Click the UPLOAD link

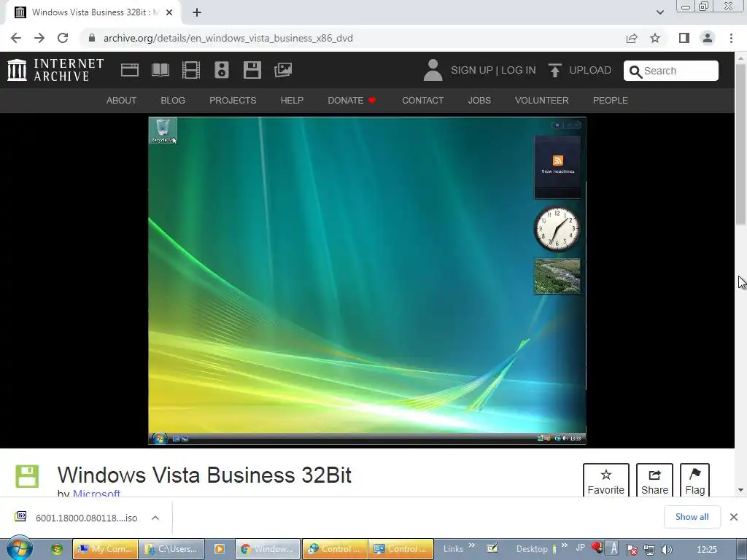(589, 70)
